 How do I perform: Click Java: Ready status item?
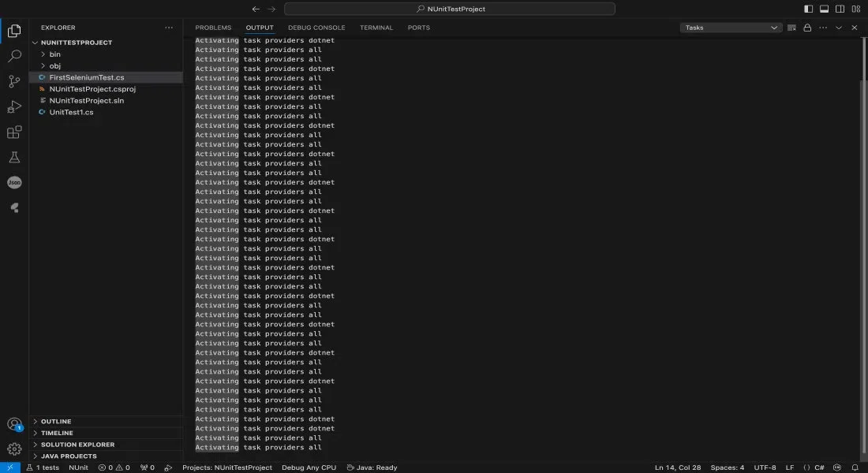(x=372, y=467)
